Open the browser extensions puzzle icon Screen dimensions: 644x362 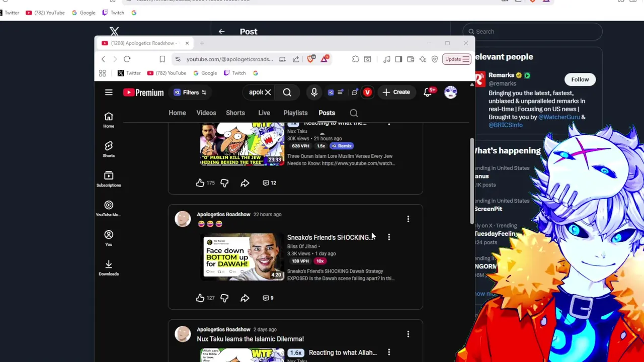[356, 59]
